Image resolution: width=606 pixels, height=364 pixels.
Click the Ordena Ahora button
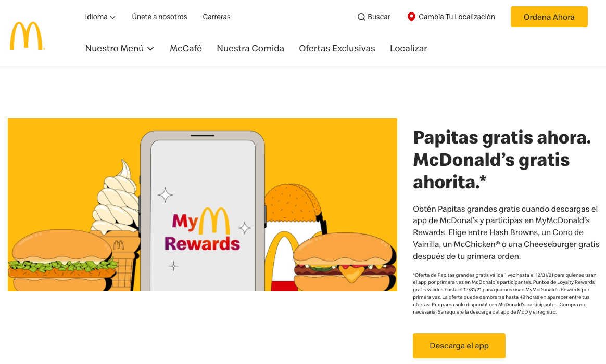tap(549, 17)
